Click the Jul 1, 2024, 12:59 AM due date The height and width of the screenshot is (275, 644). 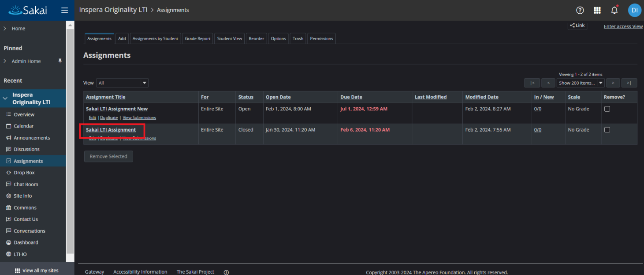pyautogui.click(x=364, y=109)
